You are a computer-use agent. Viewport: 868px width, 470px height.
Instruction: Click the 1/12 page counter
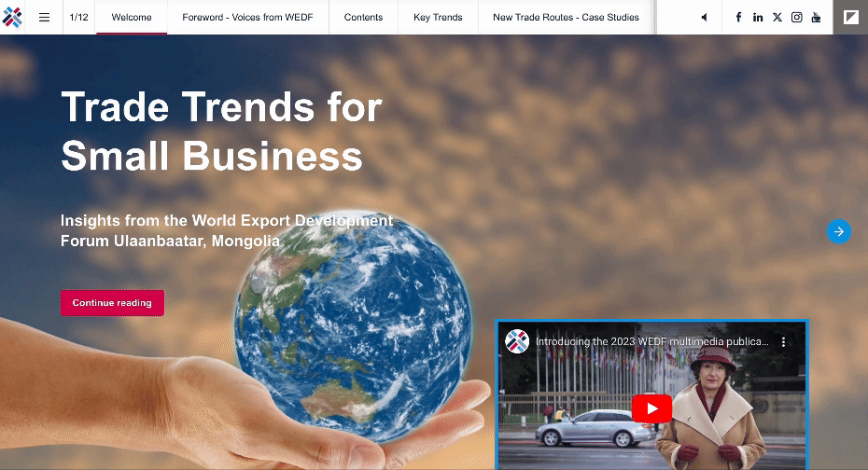[x=79, y=17]
